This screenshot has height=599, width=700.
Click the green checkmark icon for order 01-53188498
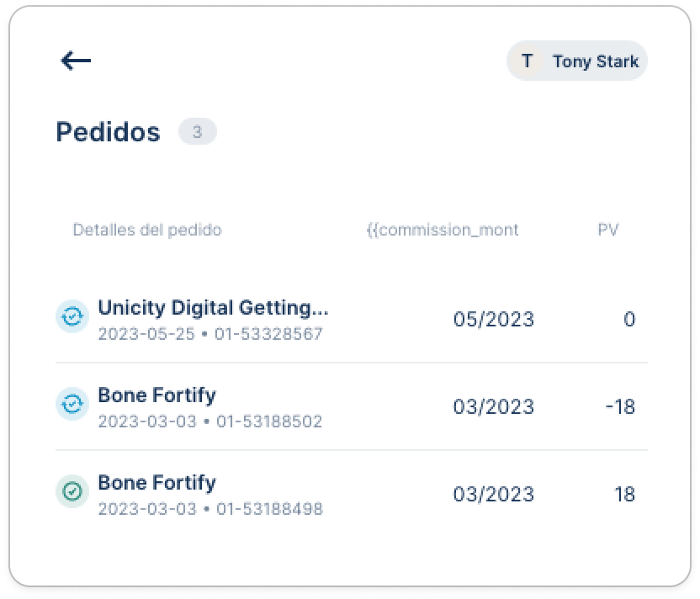72,491
